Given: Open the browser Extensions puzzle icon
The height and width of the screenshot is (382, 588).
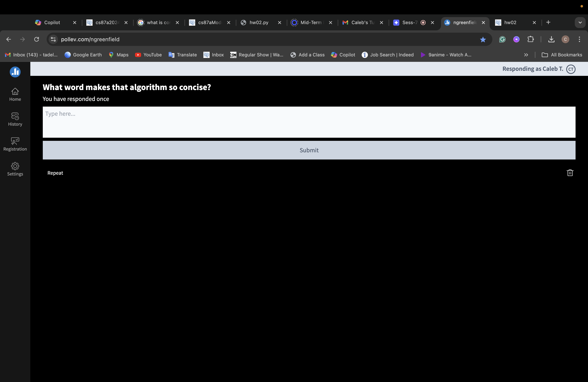Looking at the screenshot, I should tap(530, 39).
